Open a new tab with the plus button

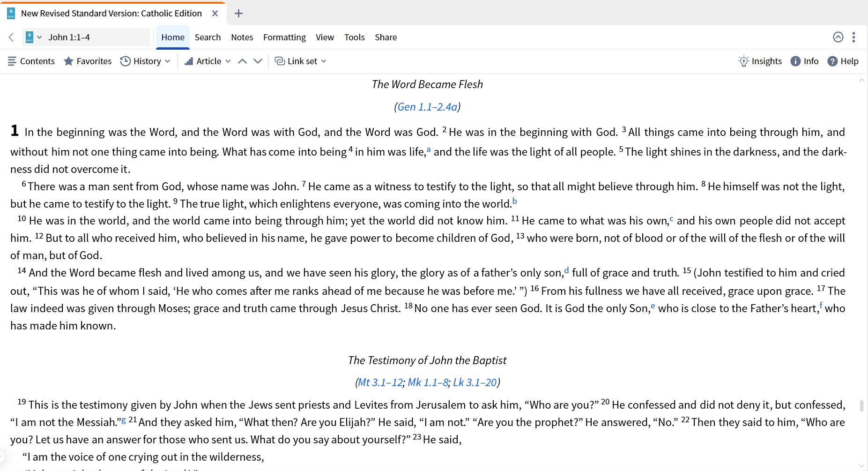(238, 13)
